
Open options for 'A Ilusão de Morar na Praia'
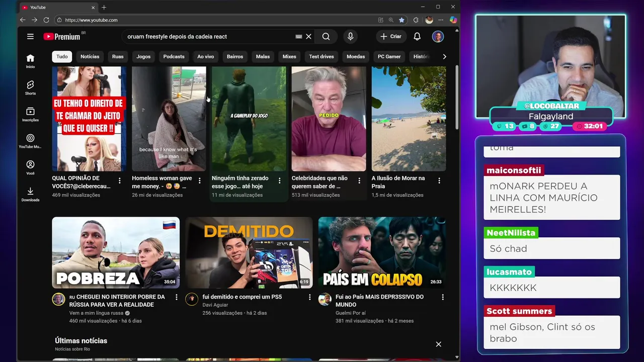[439, 180]
